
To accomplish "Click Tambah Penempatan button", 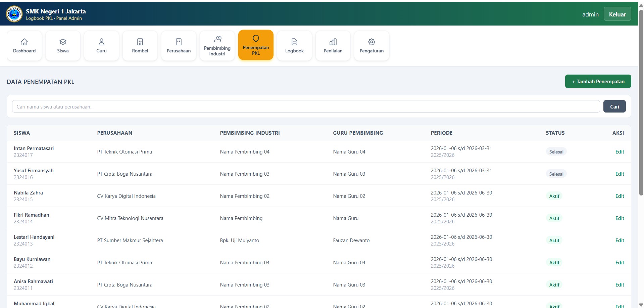I will (598, 81).
